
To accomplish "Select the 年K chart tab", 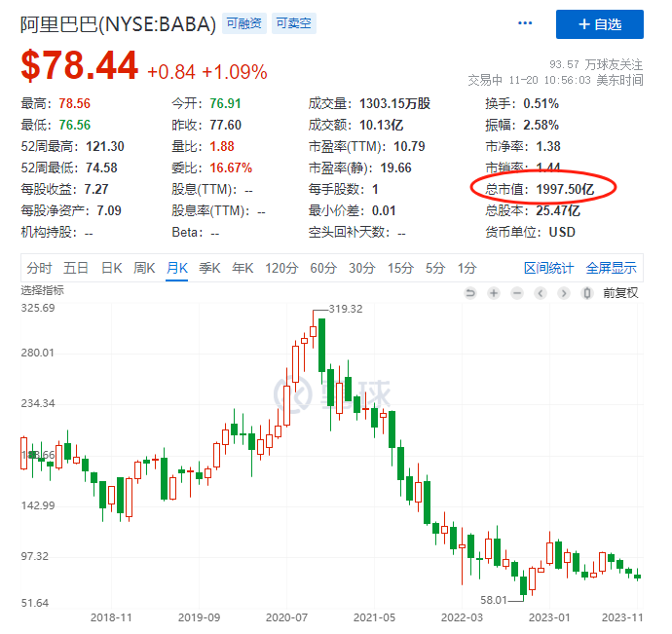I will tap(243, 269).
